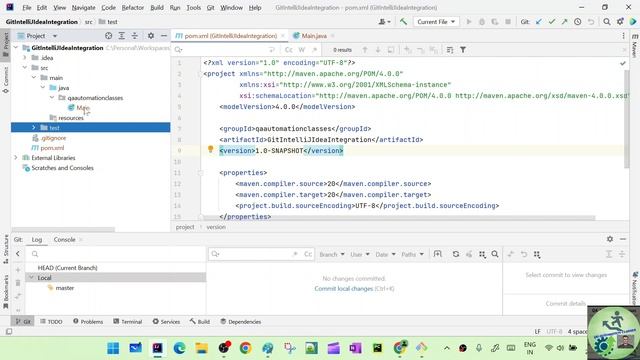640x360 pixels.
Task: Click Commit local changes link
Action: pyautogui.click(x=344, y=289)
